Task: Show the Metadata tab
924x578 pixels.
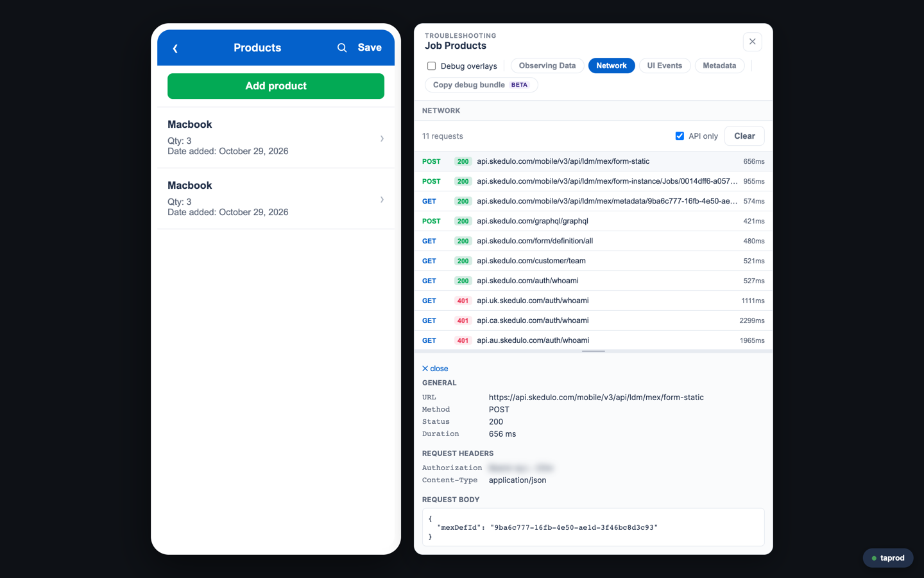Action: [719, 66]
